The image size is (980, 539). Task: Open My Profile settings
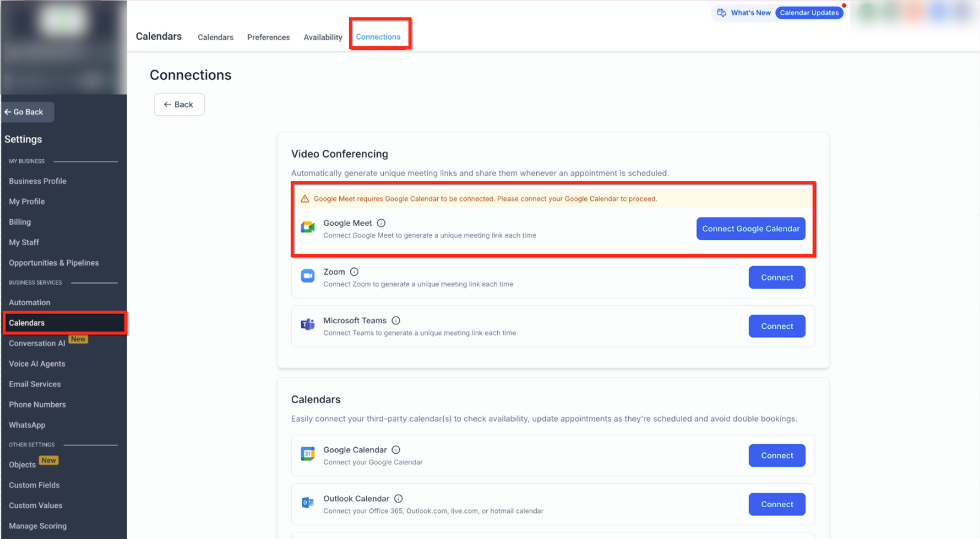point(27,201)
